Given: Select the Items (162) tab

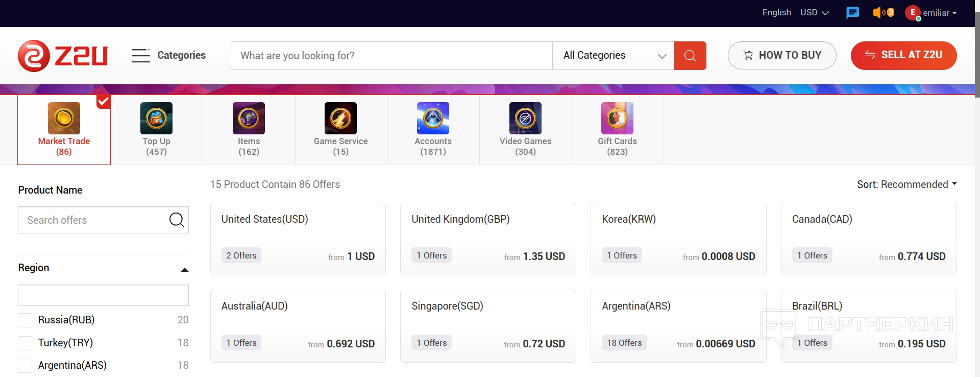Looking at the screenshot, I should 249,129.
